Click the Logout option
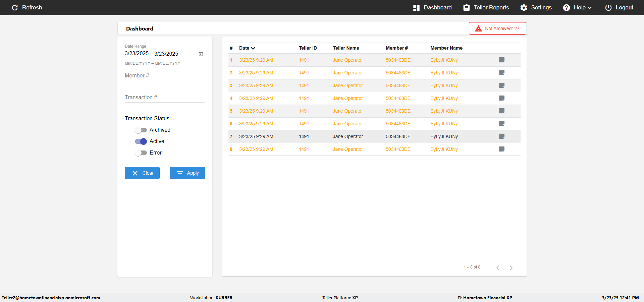This screenshot has height=302, width=644. tap(619, 7)
